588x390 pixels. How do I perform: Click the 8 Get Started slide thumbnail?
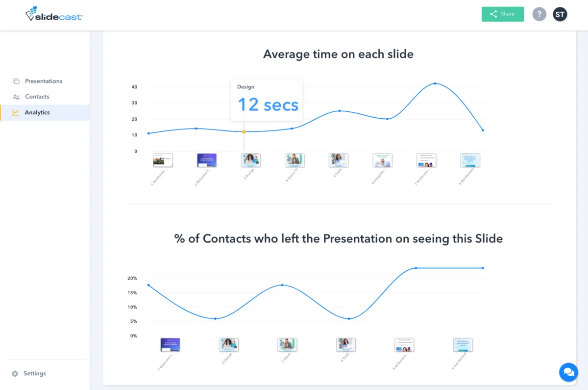(x=470, y=159)
